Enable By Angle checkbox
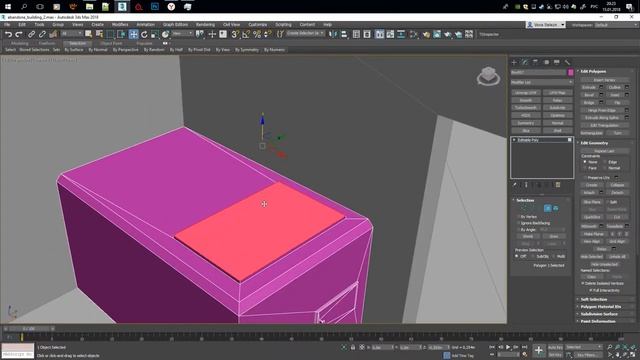Screen dimensions: 640x360 [519, 230]
